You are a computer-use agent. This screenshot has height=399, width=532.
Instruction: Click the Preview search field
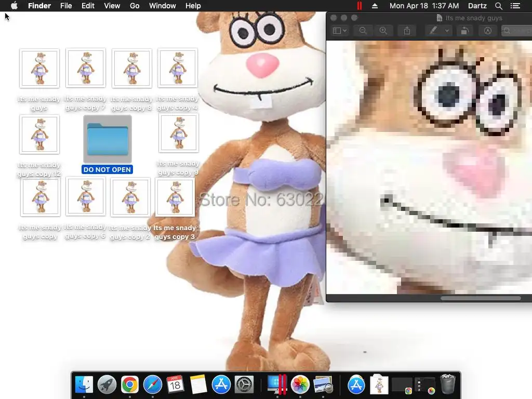516,31
